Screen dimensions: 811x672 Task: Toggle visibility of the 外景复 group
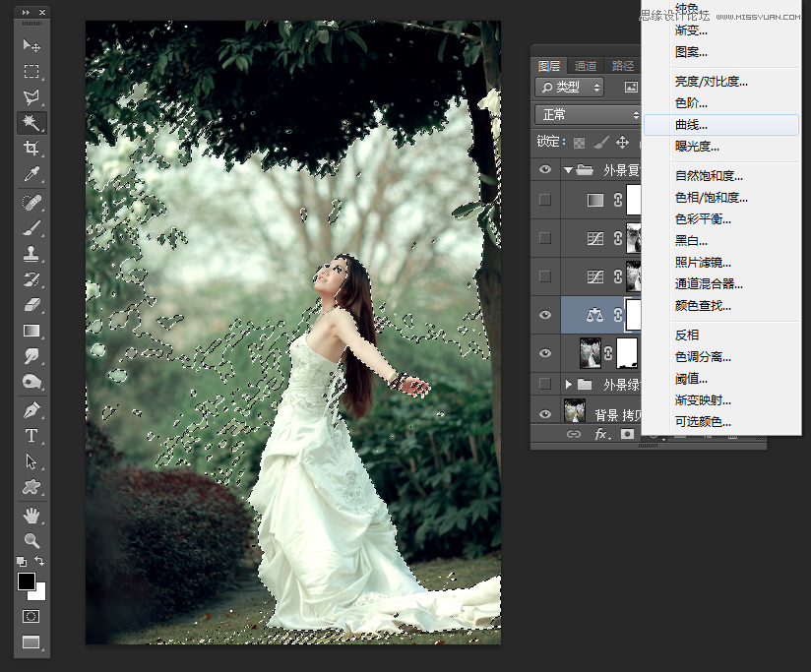click(544, 169)
